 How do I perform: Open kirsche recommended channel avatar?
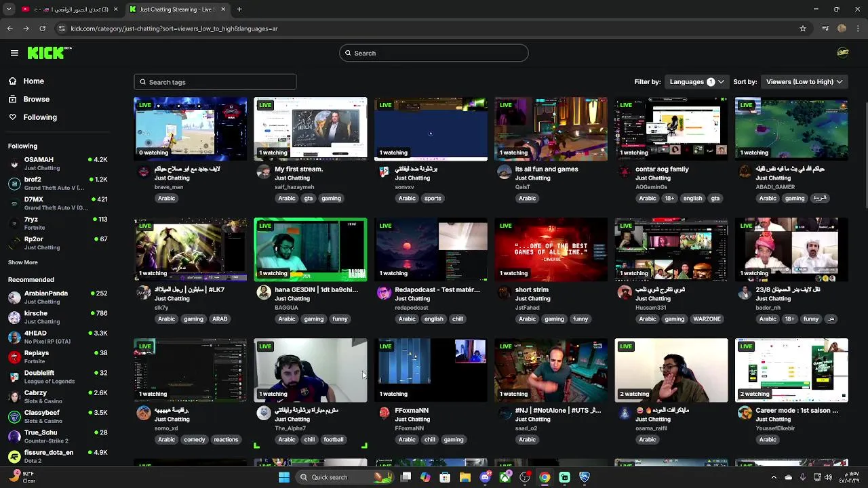tap(14, 317)
